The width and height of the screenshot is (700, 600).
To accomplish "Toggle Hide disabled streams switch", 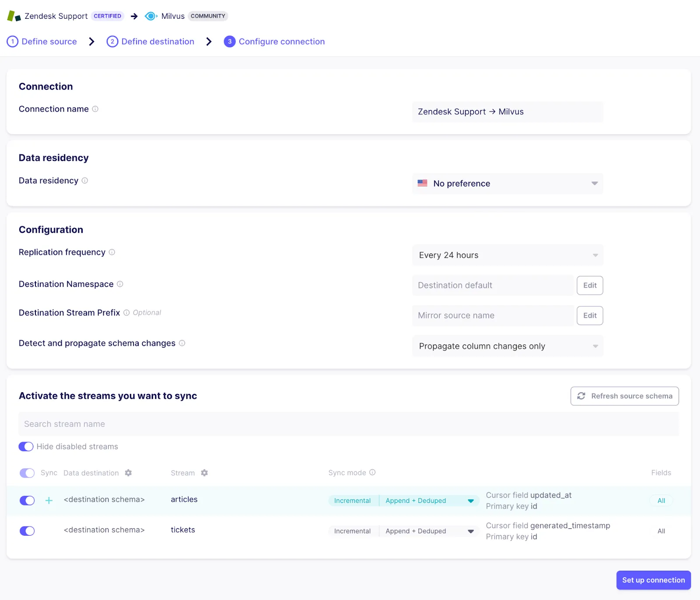I will [x=26, y=447].
